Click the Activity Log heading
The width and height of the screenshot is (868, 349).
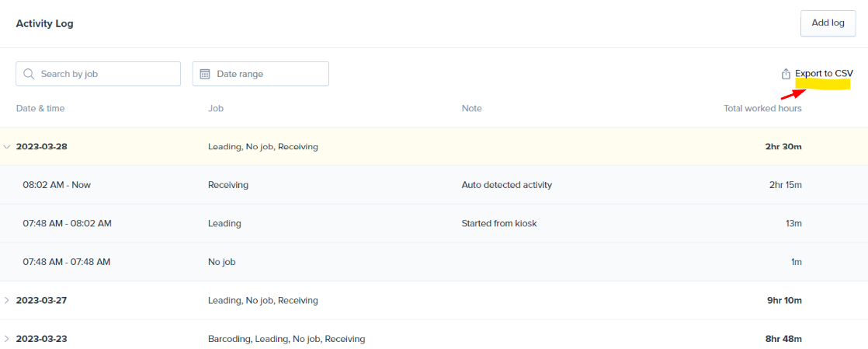(x=44, y=24)
